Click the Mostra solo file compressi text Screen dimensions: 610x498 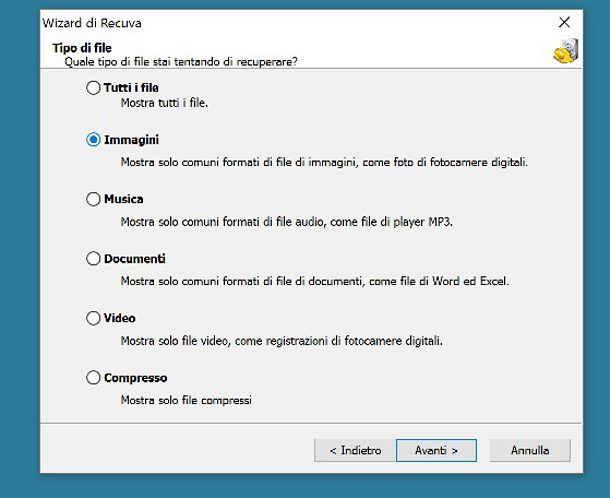pyautogui.click(x=186, y=400)
